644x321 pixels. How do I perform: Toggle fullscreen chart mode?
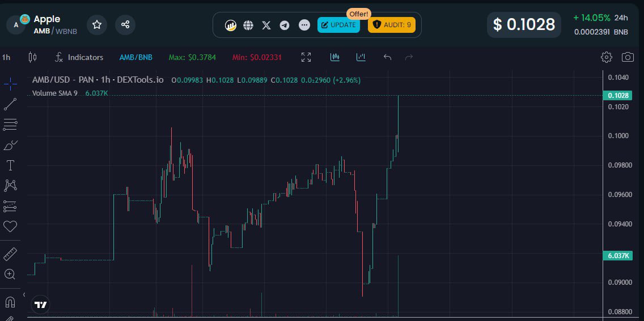pos(306,57)
